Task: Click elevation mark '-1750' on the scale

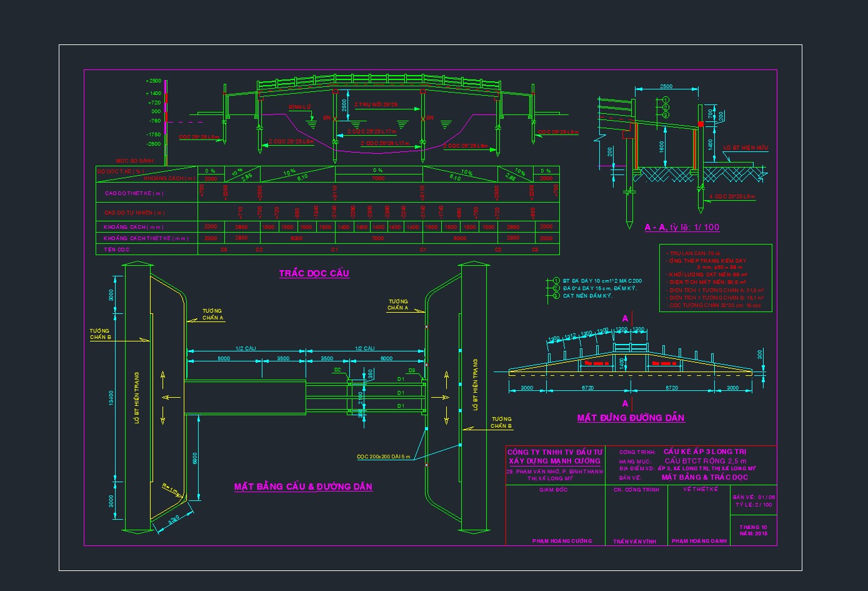Action: tap(153, 134)
